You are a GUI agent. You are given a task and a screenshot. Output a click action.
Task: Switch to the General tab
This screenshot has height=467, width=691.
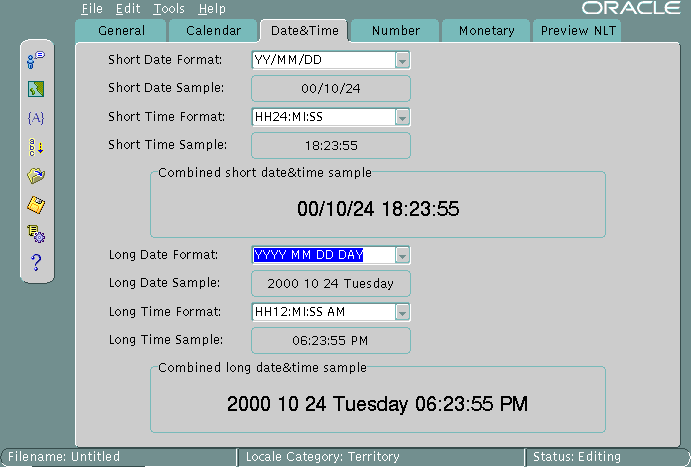(x=121, y=31)
